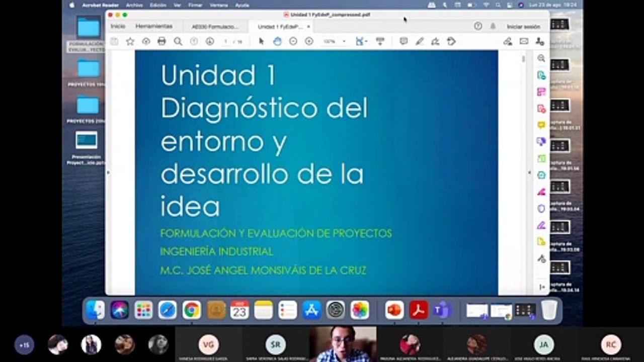Click the reading mode keyboard icon
The image size is (644, 362).
coord(380,42)
